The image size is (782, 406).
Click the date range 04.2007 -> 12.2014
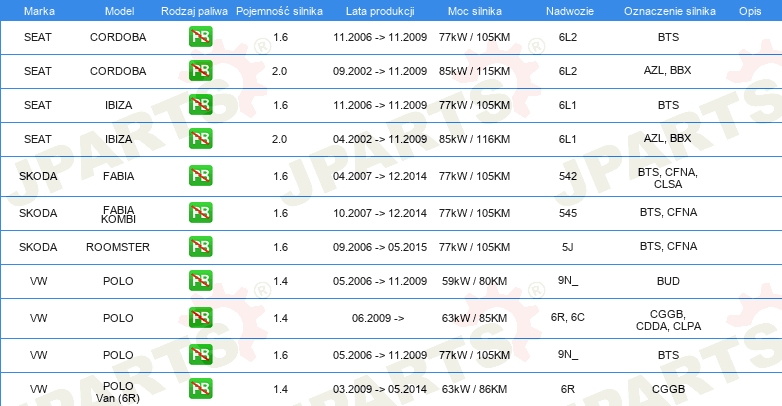click(380, 176)
